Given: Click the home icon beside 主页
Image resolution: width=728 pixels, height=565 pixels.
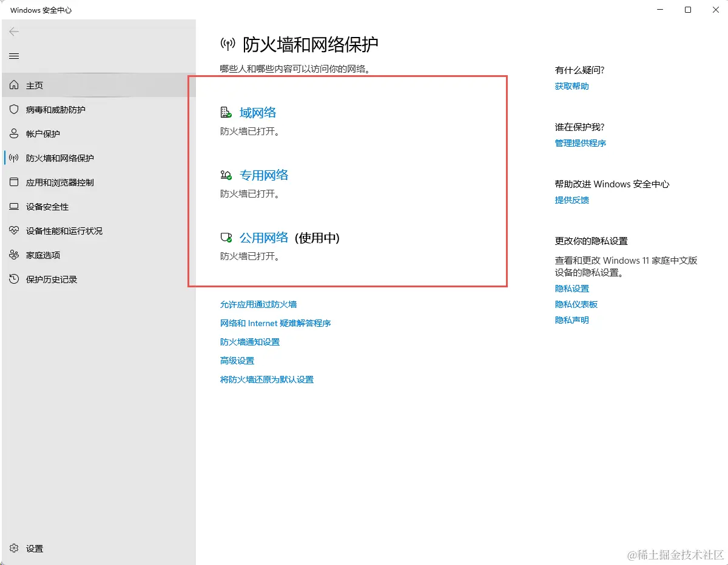Looking at the screenshot, I should pyautogui.click(x=14, y=85).
